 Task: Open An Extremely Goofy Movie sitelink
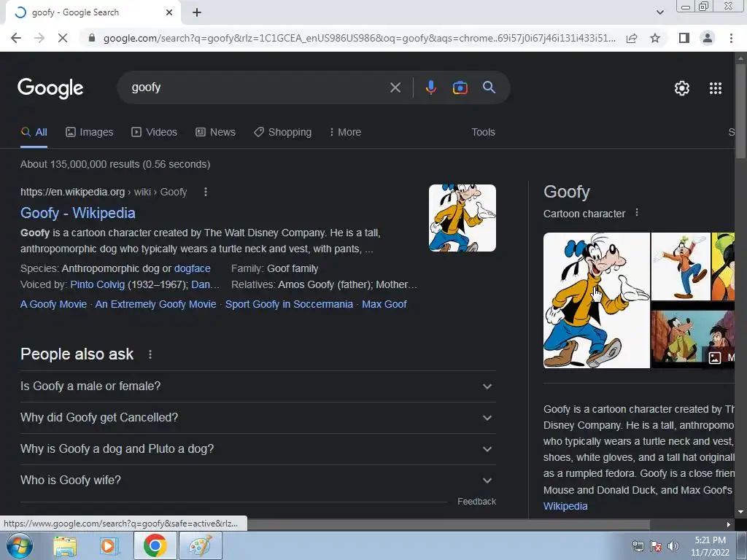pos(155,304)
